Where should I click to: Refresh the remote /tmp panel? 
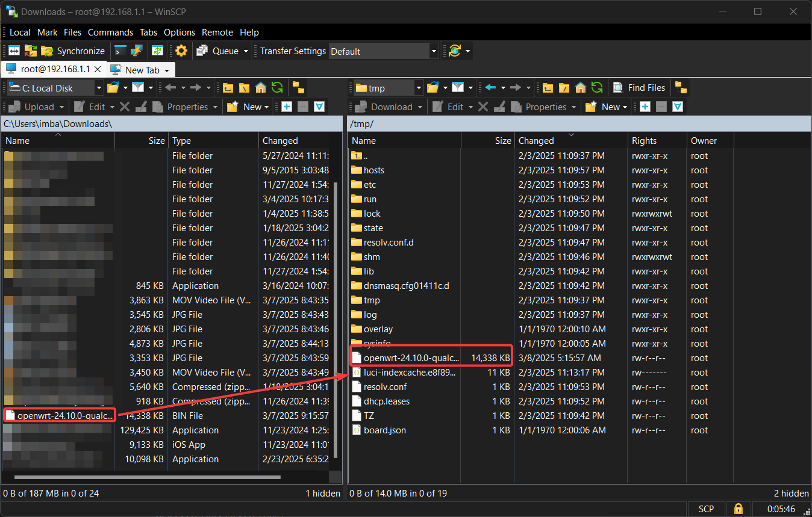(x=596, y=88)
